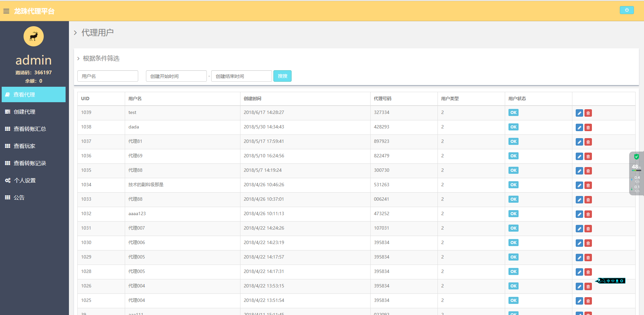The height and width of the screenshot is (315, 644).
Task: Edit user row UID 1033
Action: 579,200
